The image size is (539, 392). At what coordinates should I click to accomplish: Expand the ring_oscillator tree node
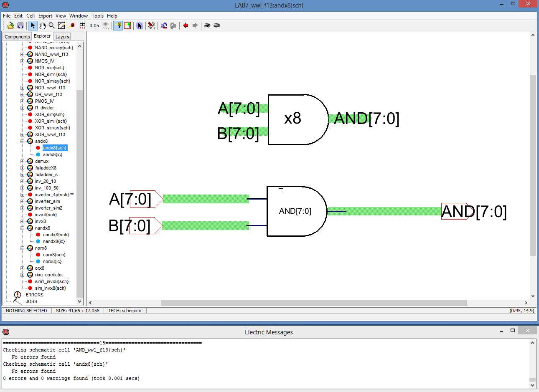point(23,275)
